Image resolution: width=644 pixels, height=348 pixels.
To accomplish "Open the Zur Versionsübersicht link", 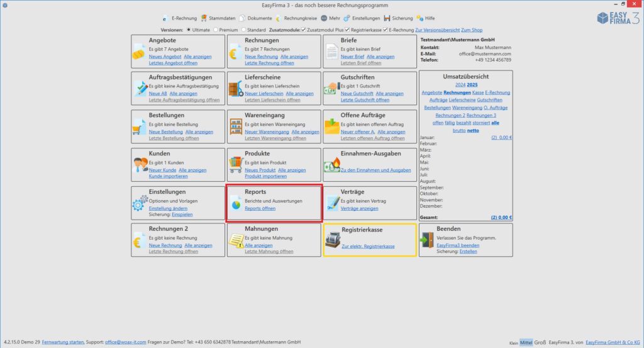I will (x=437, y=30).
